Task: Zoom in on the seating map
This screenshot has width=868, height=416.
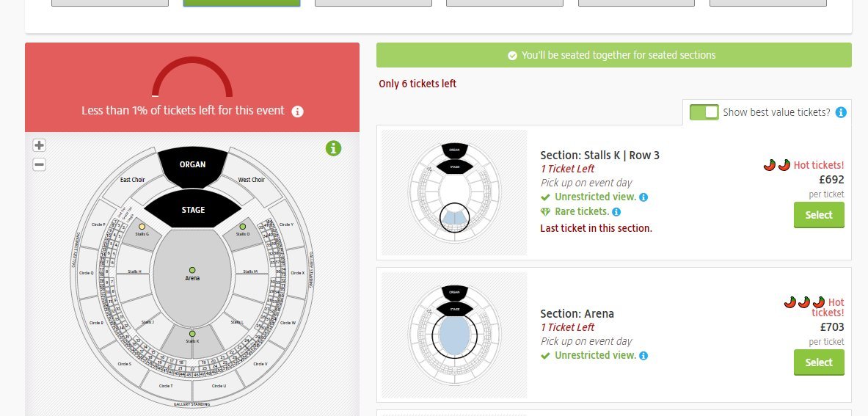Action: click(x=40, y=145)
